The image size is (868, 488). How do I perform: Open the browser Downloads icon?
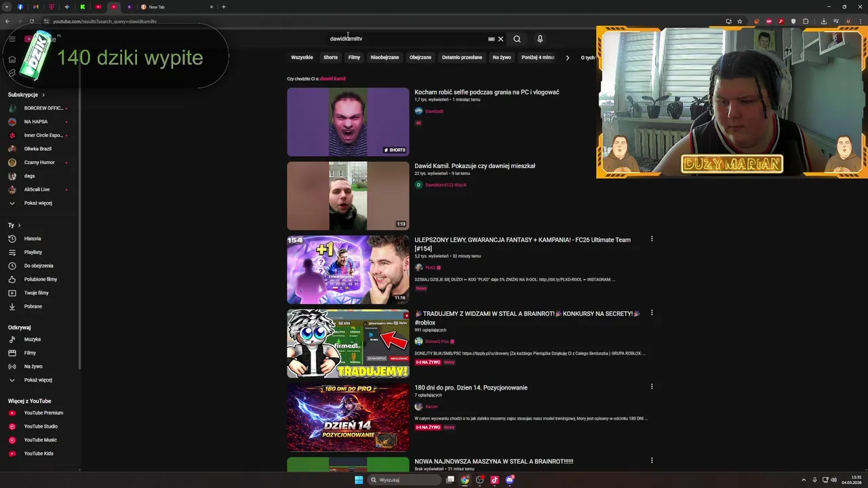coord(824,21)
